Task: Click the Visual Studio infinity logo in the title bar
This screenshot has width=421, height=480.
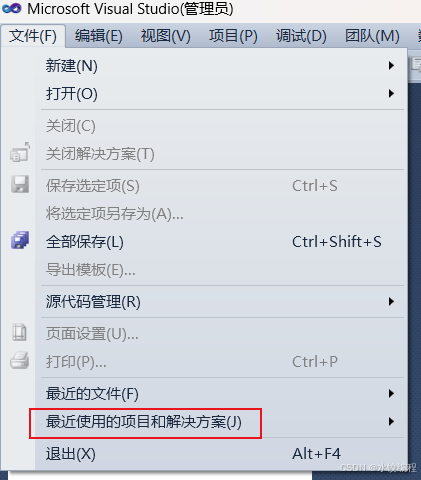Action: [x=11, y=9]
